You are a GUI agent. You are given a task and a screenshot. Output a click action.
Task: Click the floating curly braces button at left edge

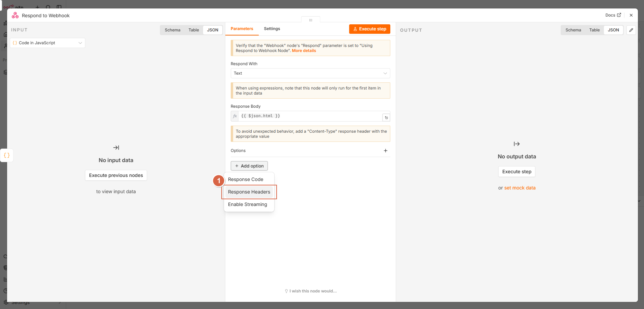coord(7,155)
